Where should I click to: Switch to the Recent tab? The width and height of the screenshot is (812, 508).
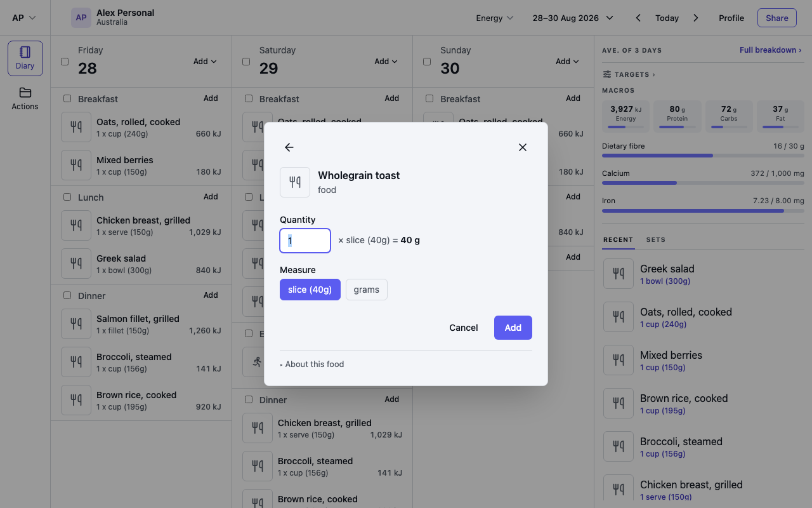click(x=618, y=240)
